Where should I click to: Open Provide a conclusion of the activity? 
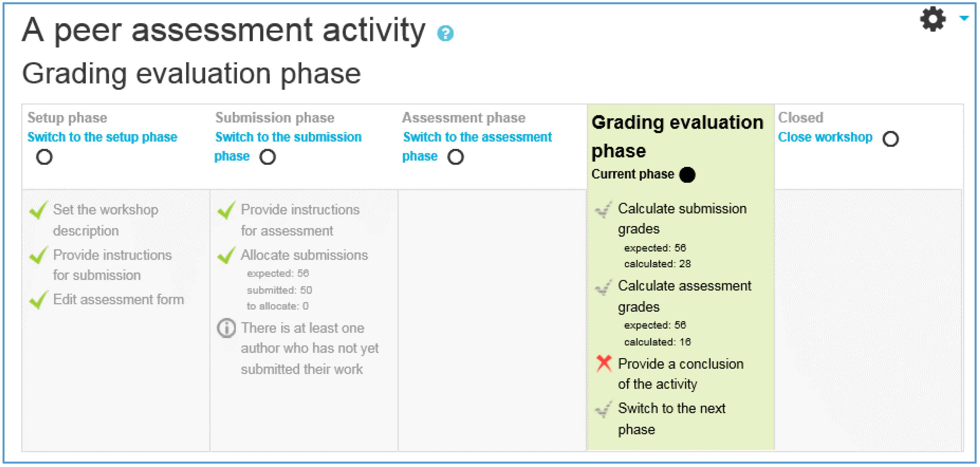tap(681, 374)
